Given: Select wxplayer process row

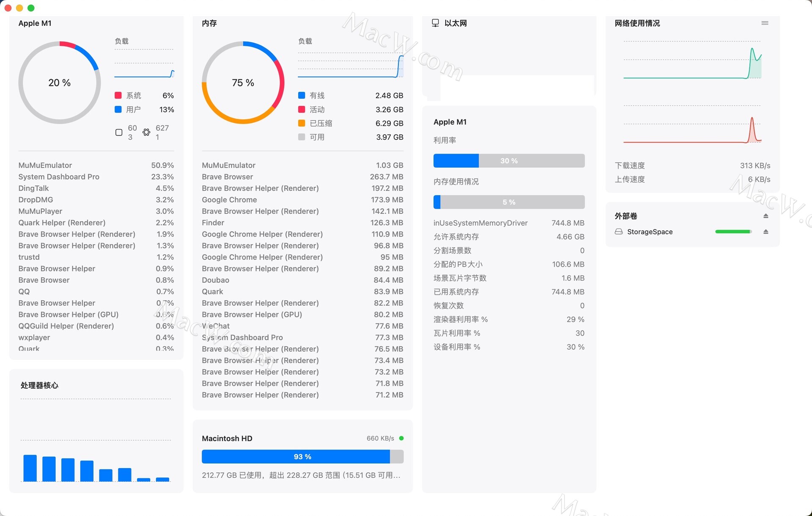Looking at the screenshot, I should 96,337.
